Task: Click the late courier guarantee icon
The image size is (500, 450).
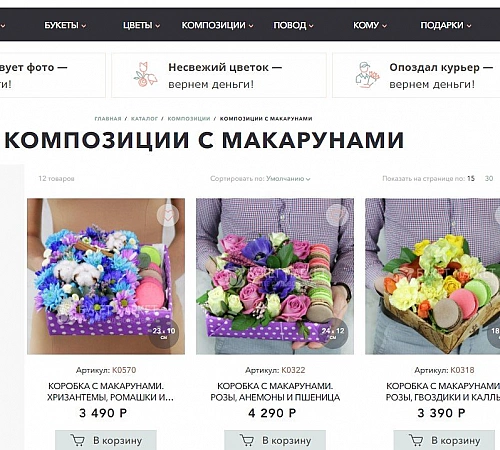Action: click(x=367, y=75)
